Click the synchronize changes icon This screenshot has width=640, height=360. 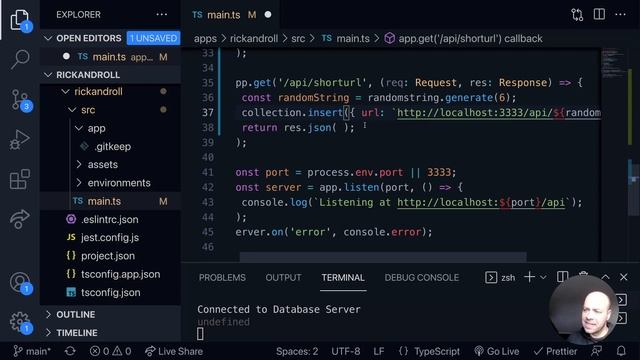pos(70,351)
